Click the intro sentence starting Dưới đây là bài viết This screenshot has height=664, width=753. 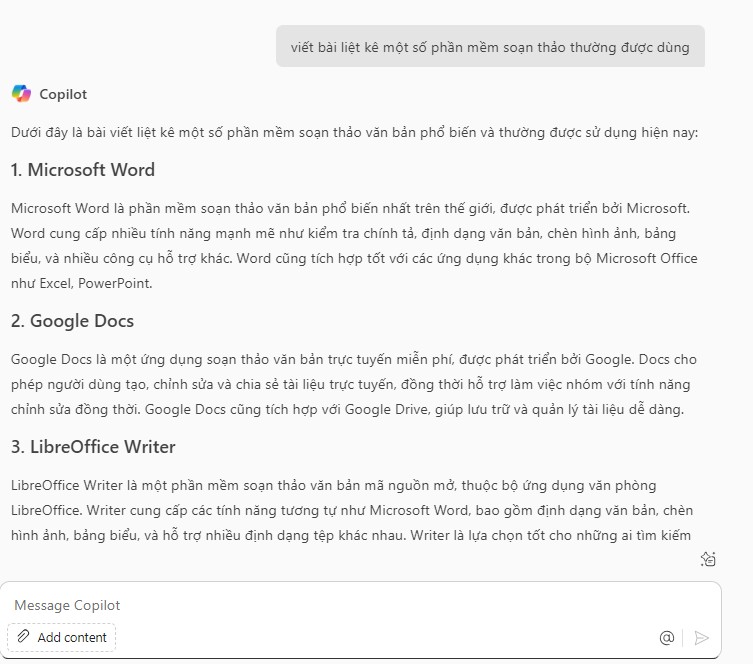(x=354, y=133)
